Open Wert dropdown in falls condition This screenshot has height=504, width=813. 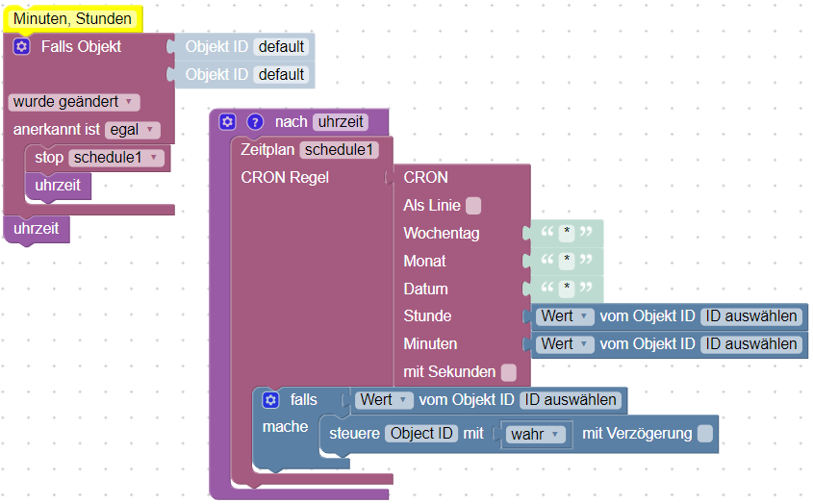pos(384,400)
